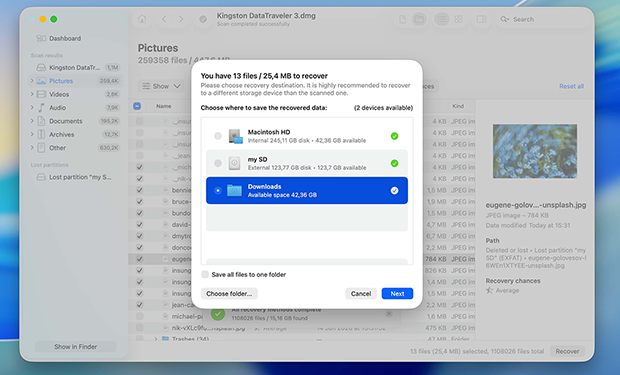Cancel the recovery dialog
Screen dimensions: 620x375
[361, 294]
